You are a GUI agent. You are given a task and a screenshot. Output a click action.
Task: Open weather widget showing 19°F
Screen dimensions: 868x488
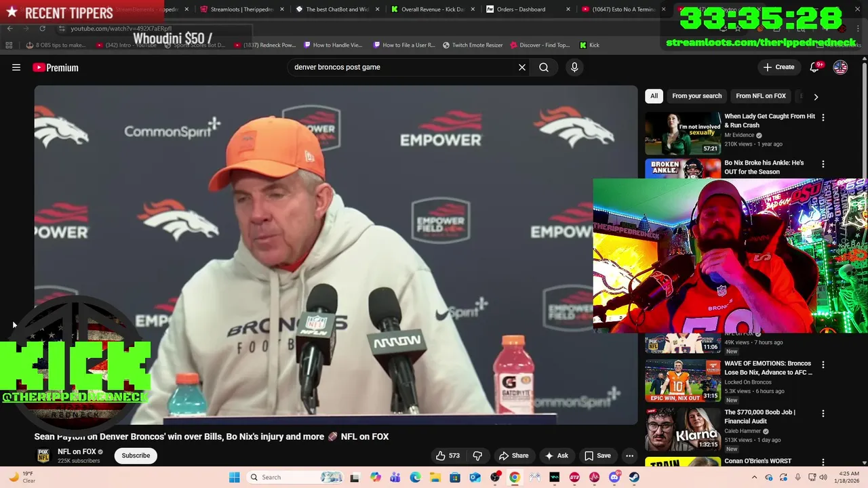pyautogui.click(x=23, y=477)
